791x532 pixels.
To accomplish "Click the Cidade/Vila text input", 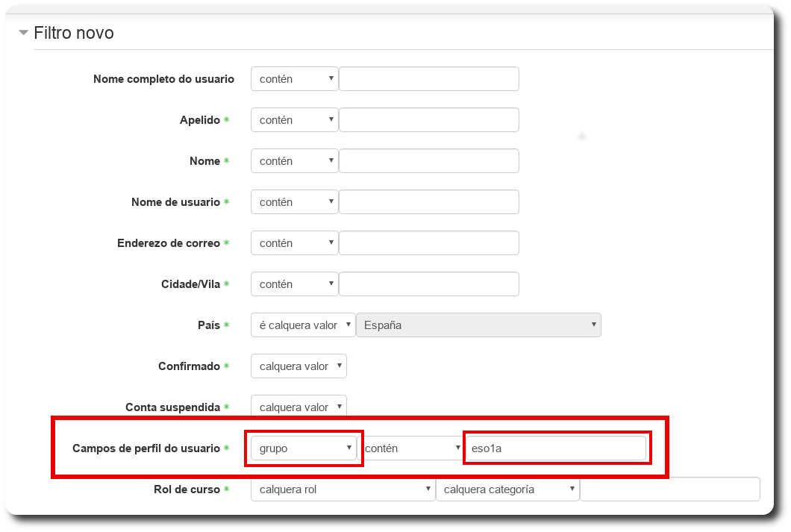I will (x=429, y=284).
